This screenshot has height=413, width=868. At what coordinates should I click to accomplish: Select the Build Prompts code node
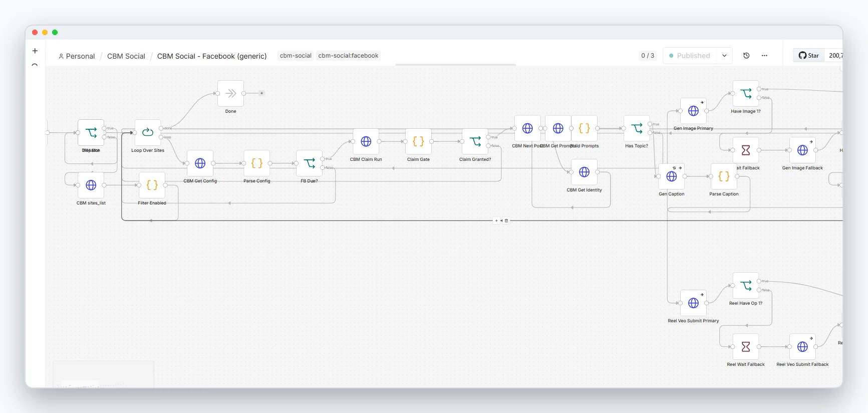[584, 128]
